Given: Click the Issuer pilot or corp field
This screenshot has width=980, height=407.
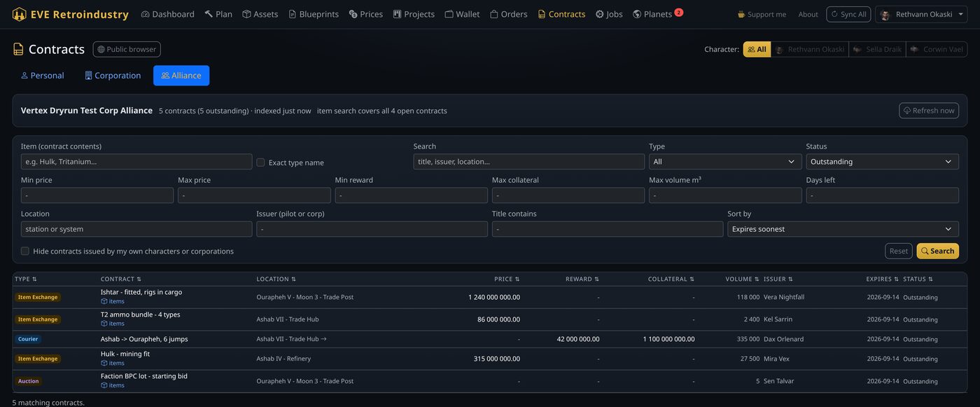Looking at the screenshot, I should coord(372,229).
